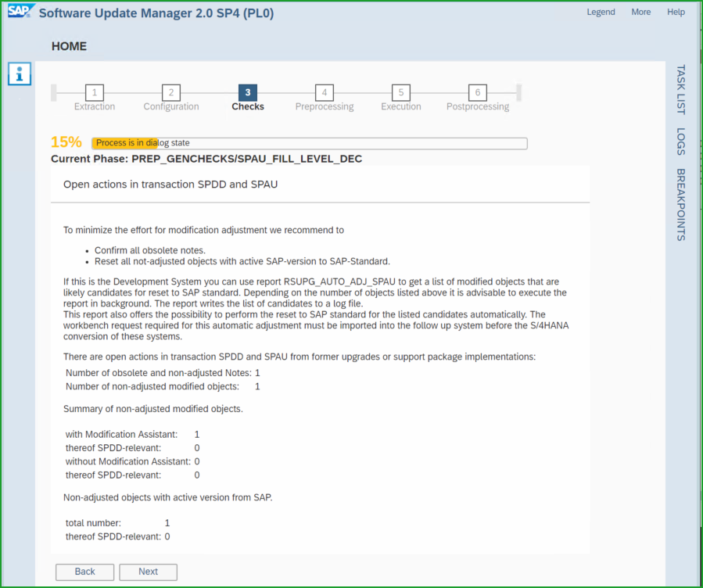
Task: Click the Back button
Action: (84, 572)
